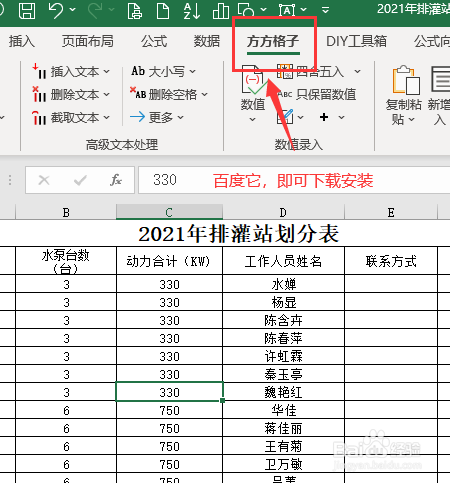The width and height of the screenshot is (450, 483).
Task: Click the title cell 2021年排灌站划分表
Action: click(x=239, y=234)
